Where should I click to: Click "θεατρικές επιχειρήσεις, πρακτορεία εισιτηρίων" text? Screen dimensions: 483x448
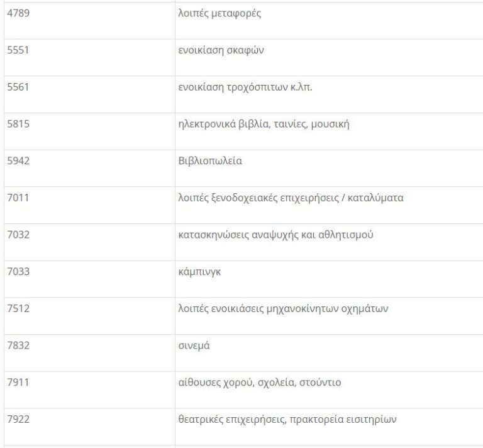(x=287, y=420)
